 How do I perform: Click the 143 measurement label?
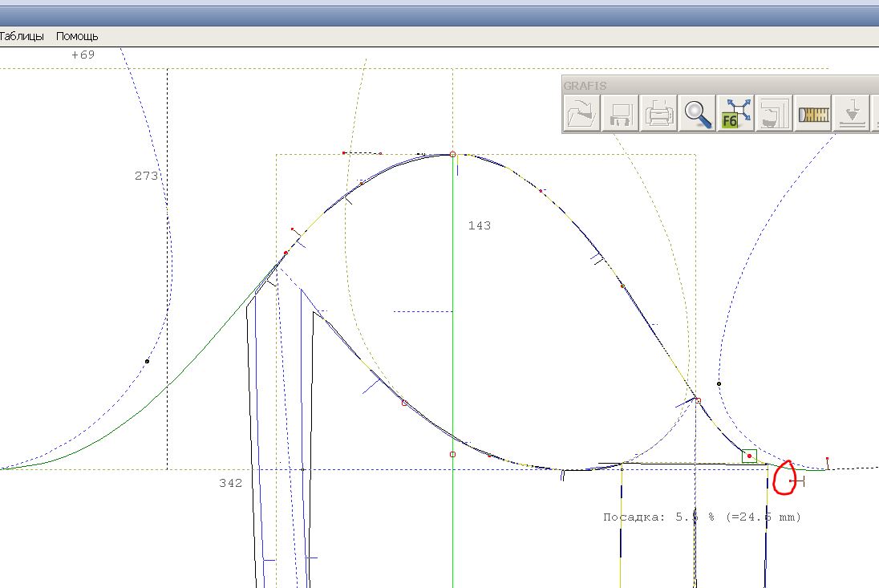[480, 225]
